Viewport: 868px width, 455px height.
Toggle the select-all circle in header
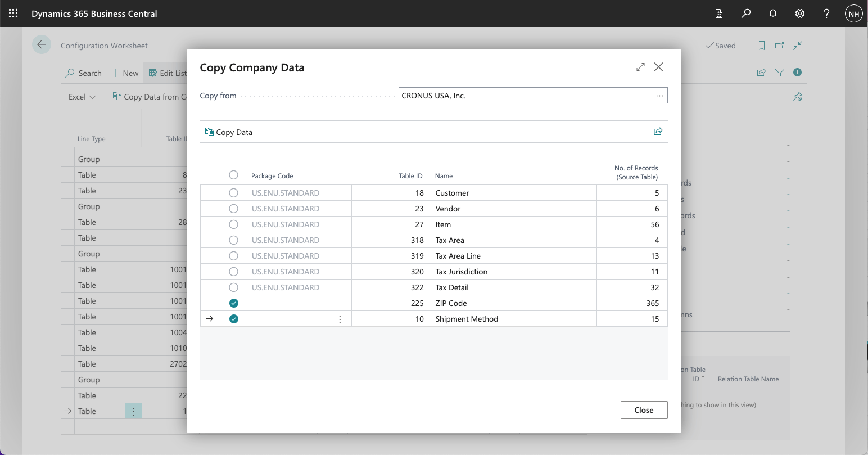click(234, 175)
